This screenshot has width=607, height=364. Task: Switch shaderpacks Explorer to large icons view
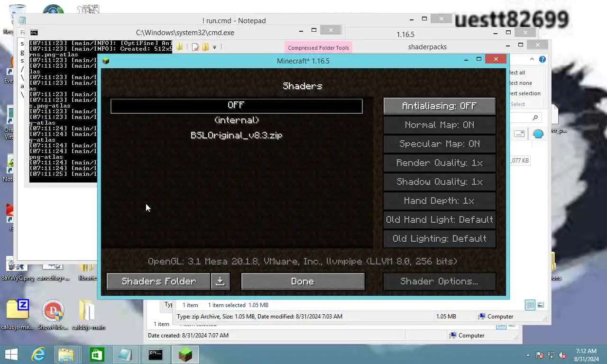point(541,305)
